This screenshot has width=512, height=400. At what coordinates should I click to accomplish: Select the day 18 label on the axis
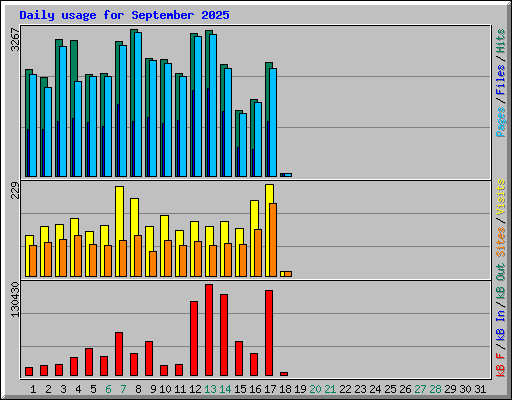285,389
